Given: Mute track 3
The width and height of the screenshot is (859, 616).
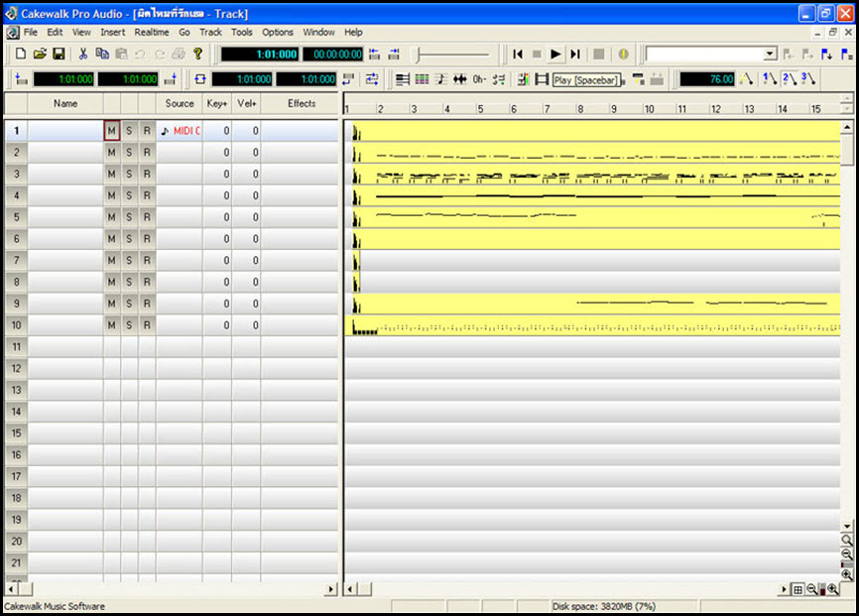Looking at the screenshot, I should (112, 175).
